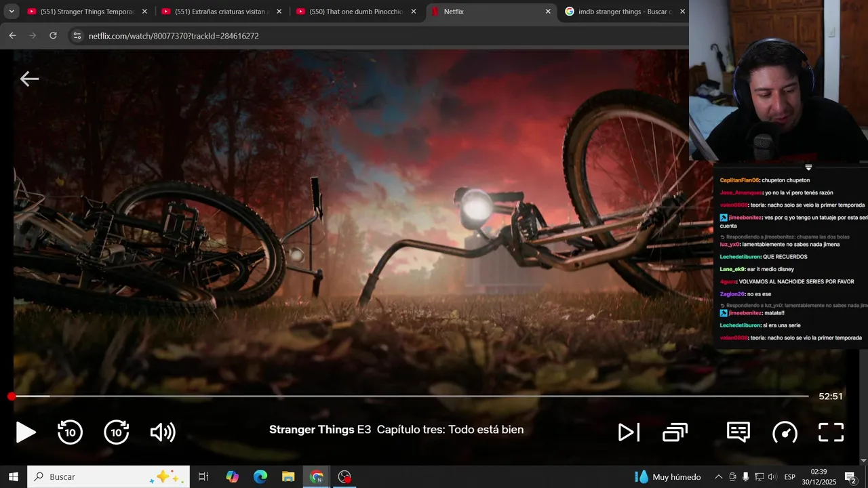The width and height of the screenshot is (868, 488).
Task: Click episode title 'Capítulo tres: Todo está bien'
Action: pos(450,430)
